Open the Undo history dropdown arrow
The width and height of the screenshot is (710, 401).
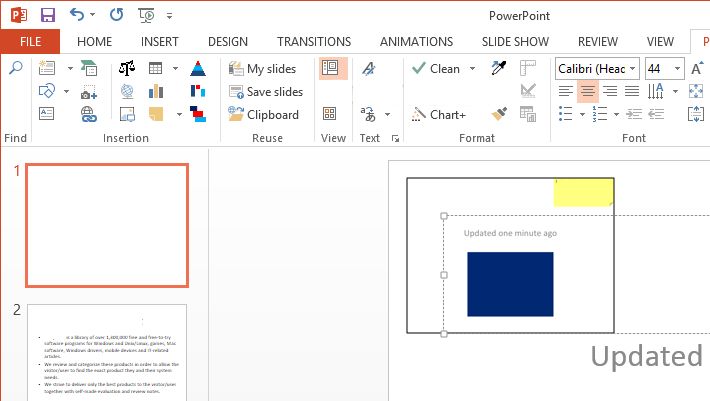[x=93, y=15]
